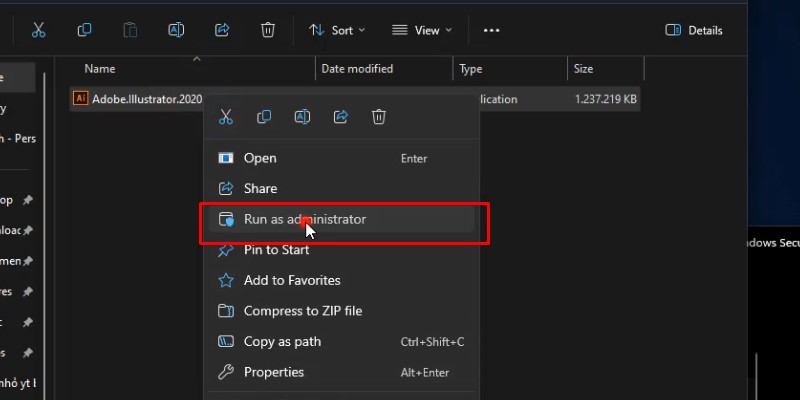Expand the View dropdown menu
This screenshot has height=400, width=800.
coord(421,30)
